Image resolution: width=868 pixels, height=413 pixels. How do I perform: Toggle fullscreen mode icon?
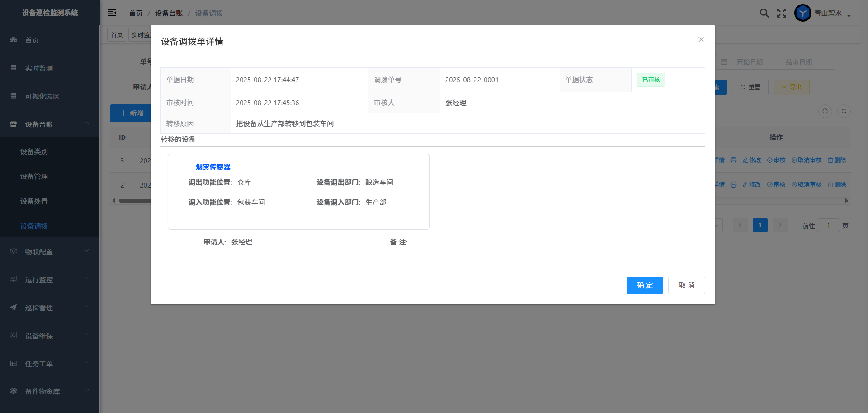tap(782, 13)
